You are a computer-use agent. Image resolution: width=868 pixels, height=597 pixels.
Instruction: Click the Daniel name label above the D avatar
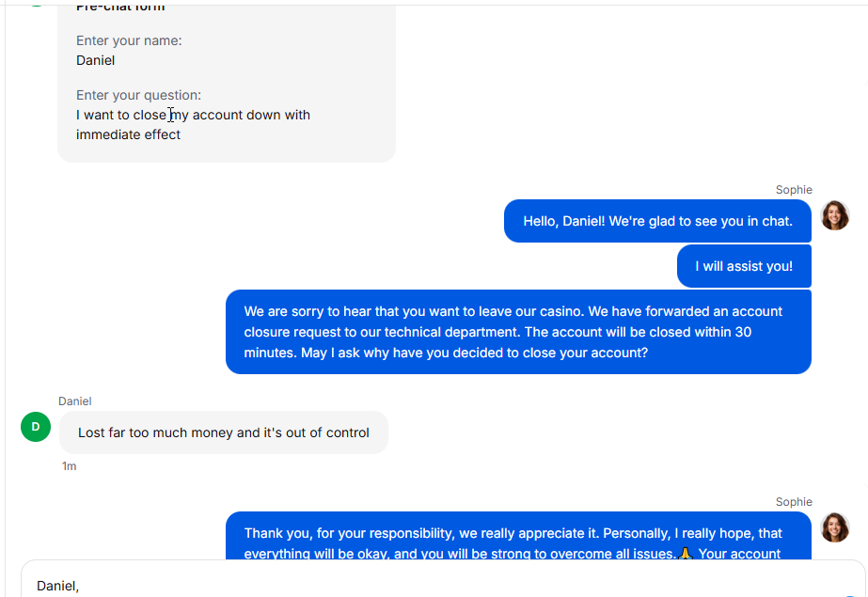74,401
